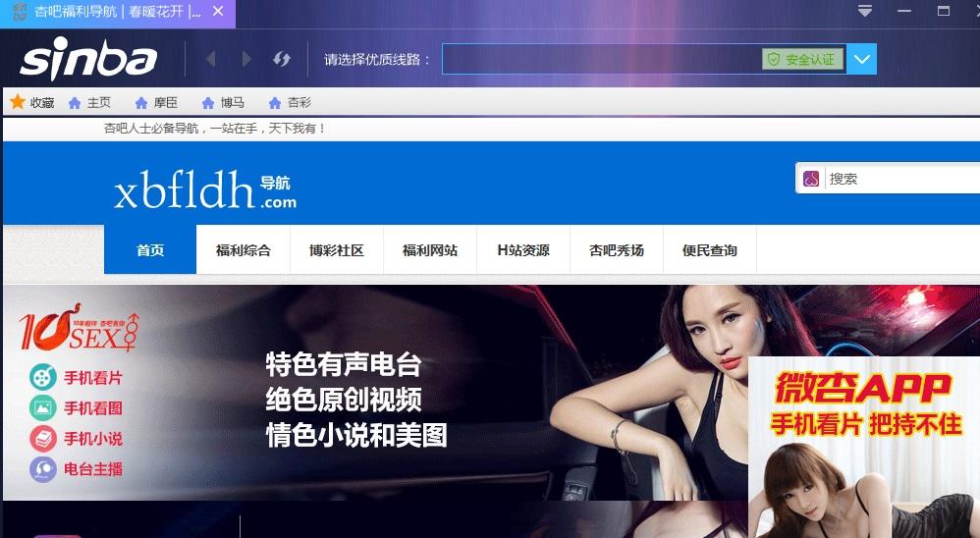Click the search engine icon beside 搜索
Screen dimensions: 980x538
pyautogui.click(x=811, y=179)
